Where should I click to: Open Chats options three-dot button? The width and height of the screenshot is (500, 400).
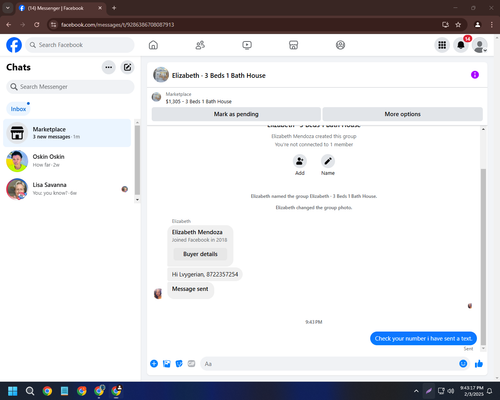point(109,67)
